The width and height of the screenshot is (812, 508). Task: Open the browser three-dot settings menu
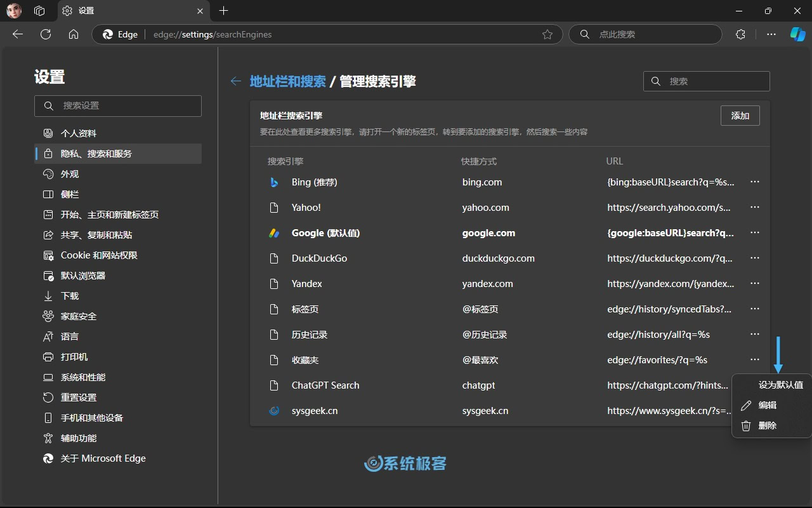[x=771, y=34]
